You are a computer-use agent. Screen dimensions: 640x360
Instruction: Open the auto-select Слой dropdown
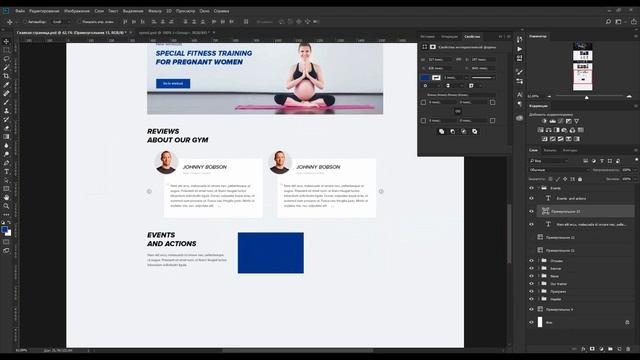[x=61, y=22]
